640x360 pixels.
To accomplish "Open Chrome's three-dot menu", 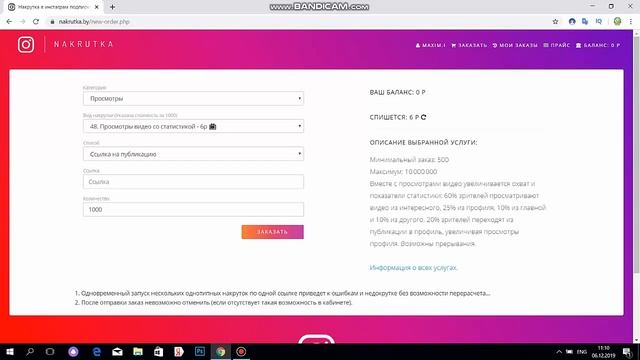I will 631,22.
